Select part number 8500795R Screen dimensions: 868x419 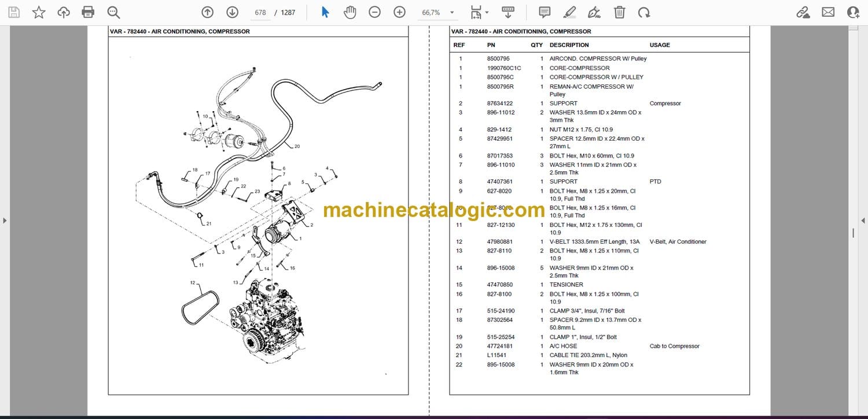click(x=501, y=87)
